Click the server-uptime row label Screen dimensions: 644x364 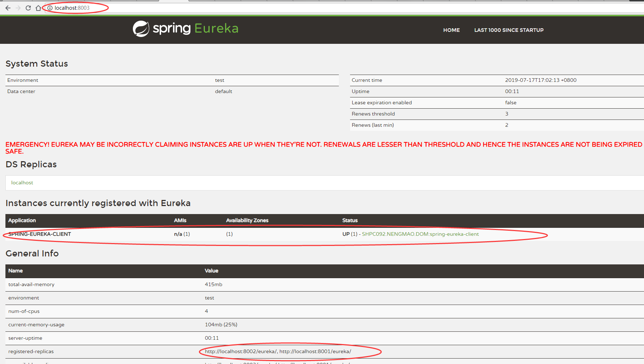(x=25, y=338)
